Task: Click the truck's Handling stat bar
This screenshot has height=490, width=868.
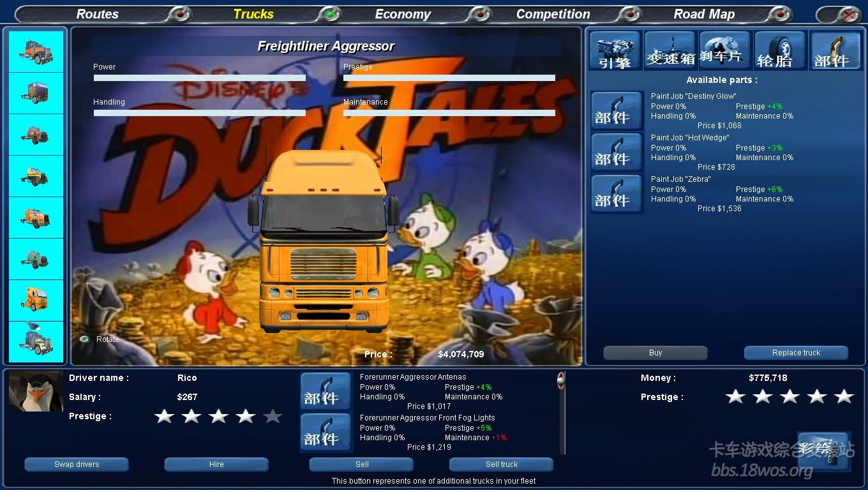Action: point(200,113)
